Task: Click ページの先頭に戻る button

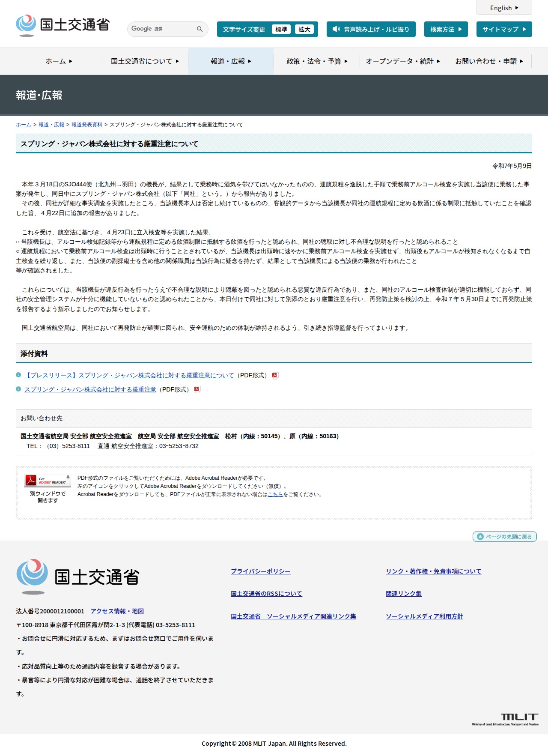Action: coord(504,536)
